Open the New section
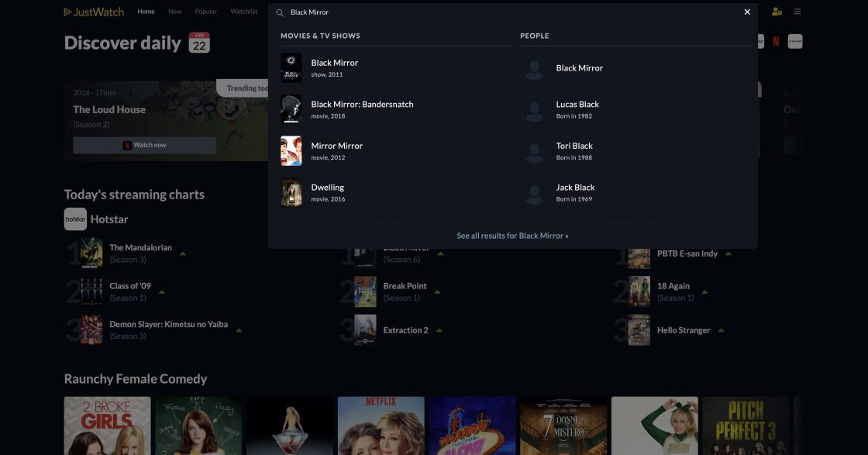 pyautogui.click(x=174, y=11)
